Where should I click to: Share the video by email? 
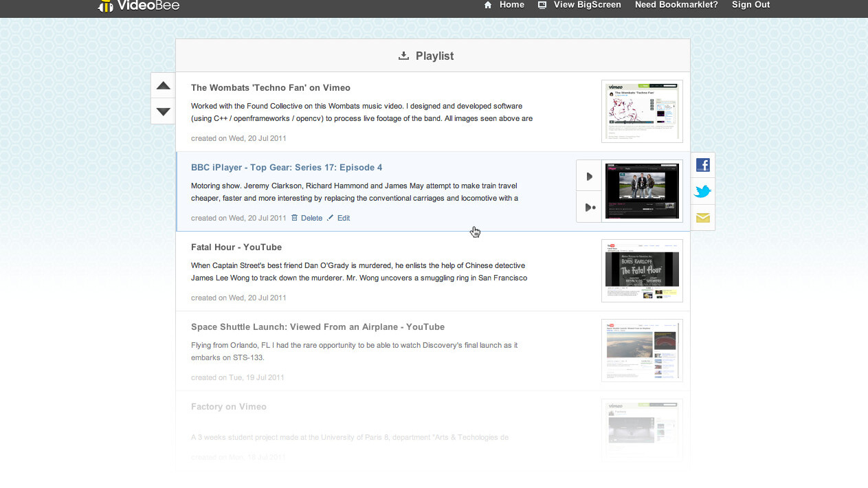click(702, 218)
